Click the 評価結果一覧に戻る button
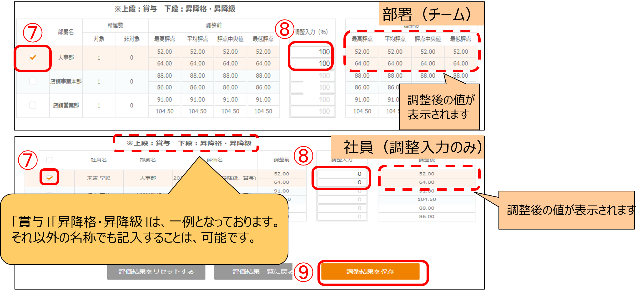Viewport: 644px width, 295px height. (x=253, y=271)
